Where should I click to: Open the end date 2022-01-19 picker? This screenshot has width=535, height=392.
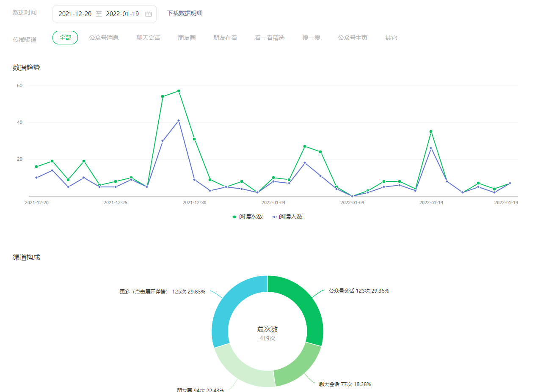tap(122, 14)
